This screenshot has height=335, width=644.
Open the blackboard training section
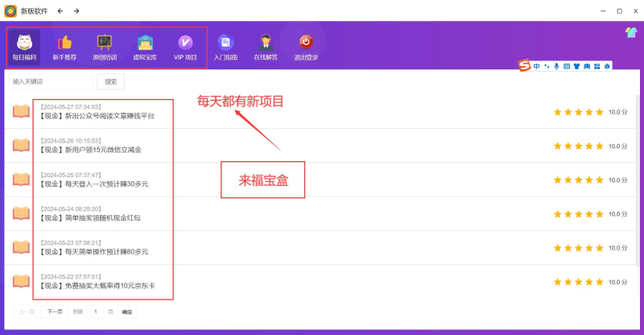point(105,48)
